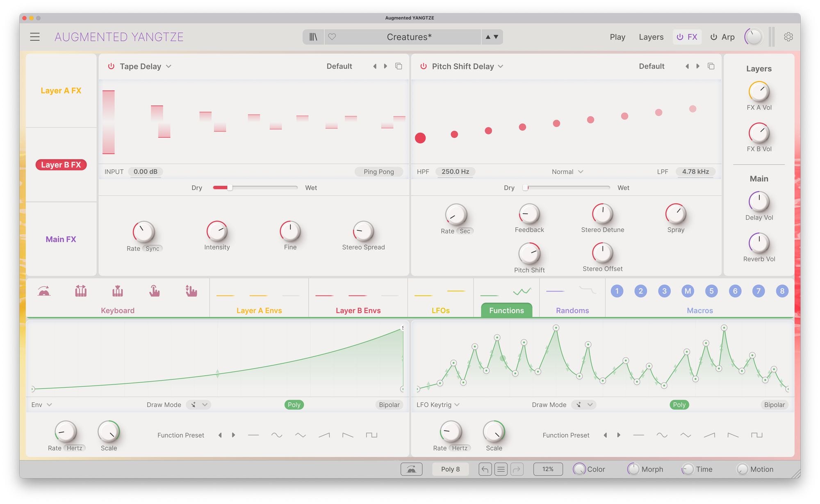This screenshot has height=504, width=820.
Task: Enable the Arp power toggle
Action: [714, 37]
